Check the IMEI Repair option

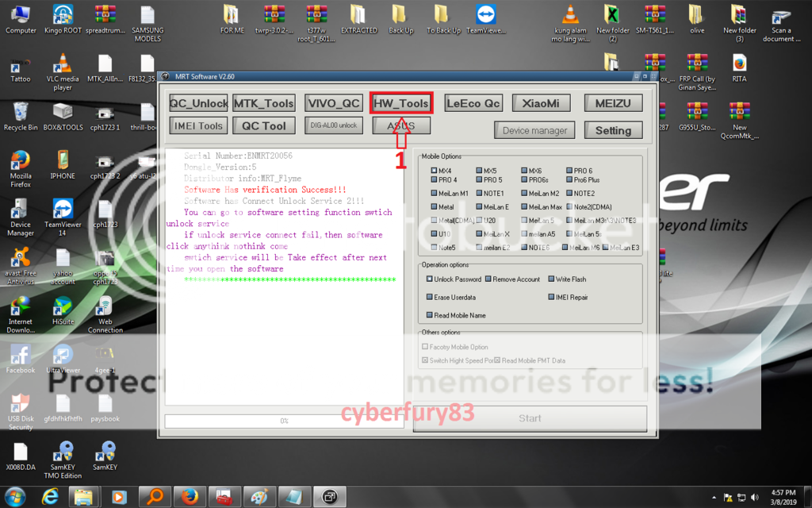(550, 297)
